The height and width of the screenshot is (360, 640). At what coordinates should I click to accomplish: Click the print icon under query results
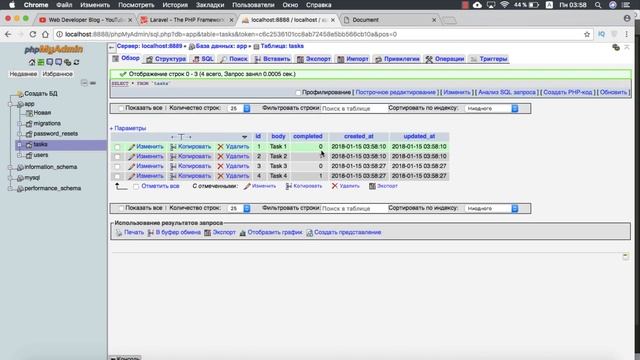[119, 232]
